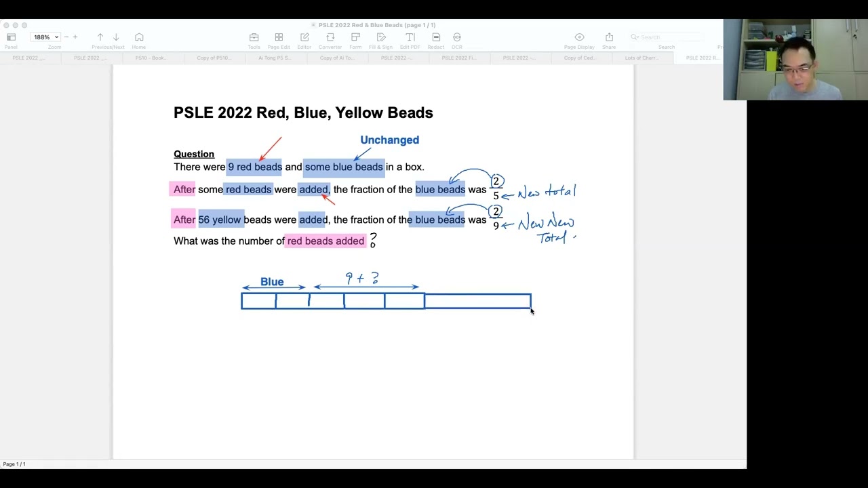Open Page Display options
Screen dimensions: 868x488
579,37
